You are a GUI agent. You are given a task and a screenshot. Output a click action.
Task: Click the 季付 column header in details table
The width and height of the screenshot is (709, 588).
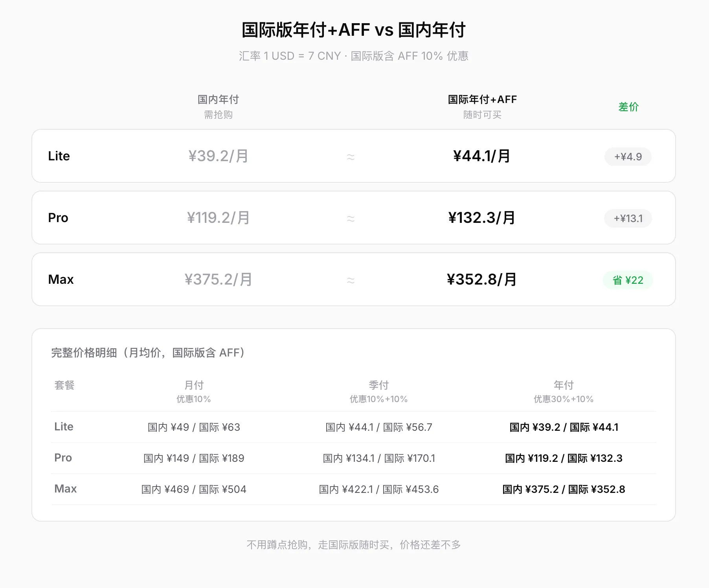(378, 385)
